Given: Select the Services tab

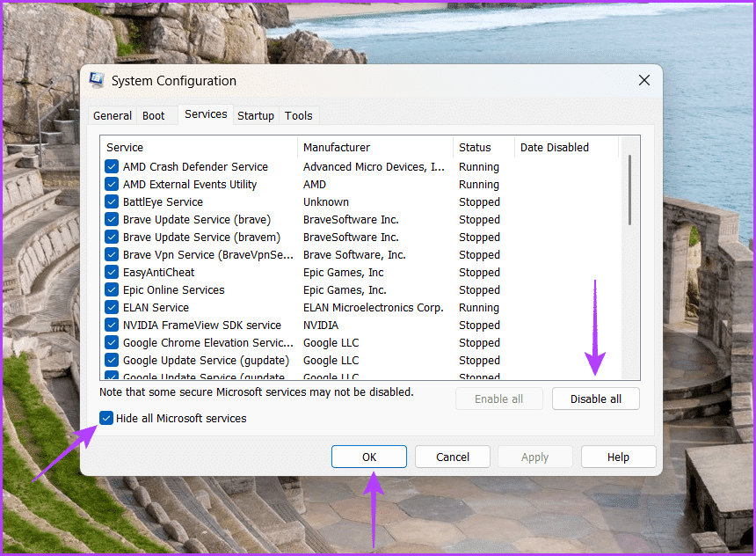Looking at the screenshot, I should click(206, 114).
